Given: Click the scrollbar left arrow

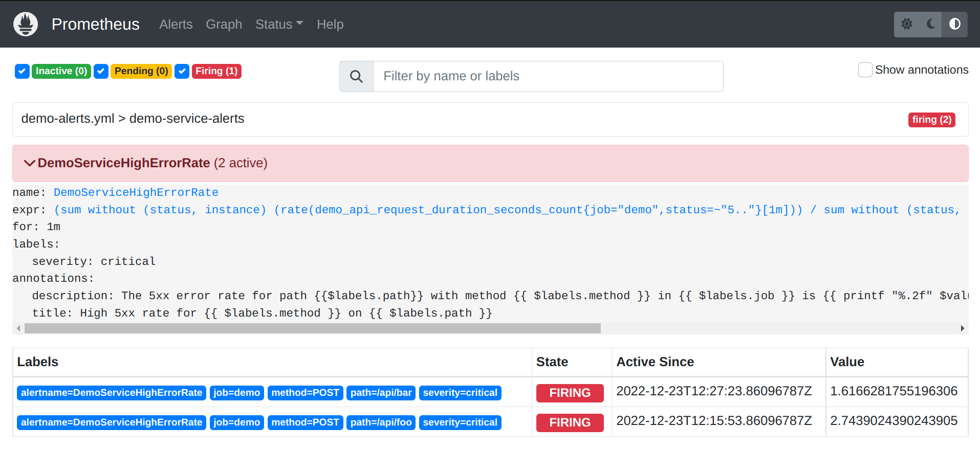Looking at the screenshot, I should click(19, 328).
